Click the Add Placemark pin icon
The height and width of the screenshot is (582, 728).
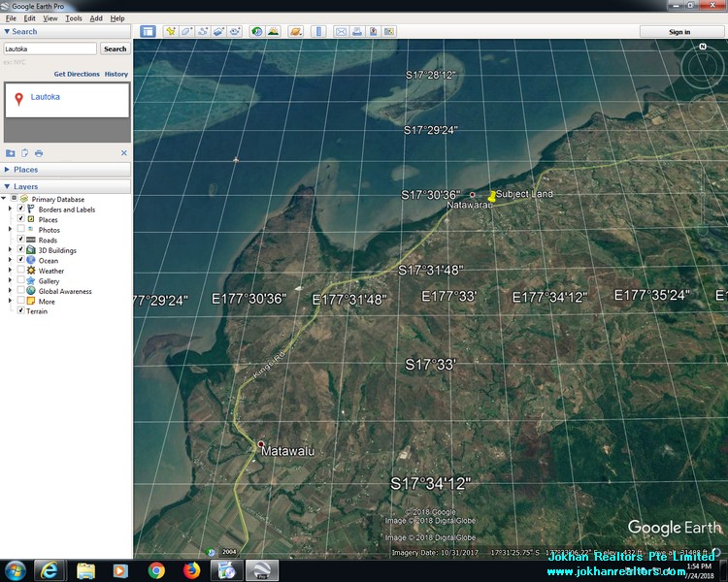tap(171, 31)
